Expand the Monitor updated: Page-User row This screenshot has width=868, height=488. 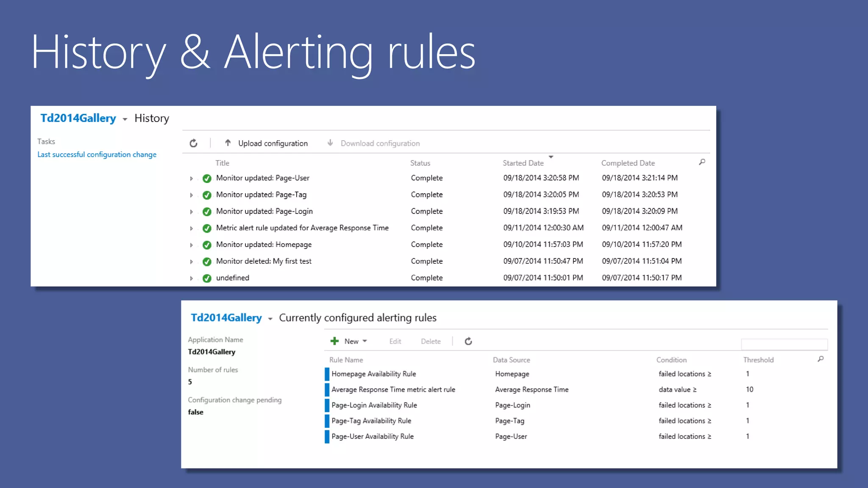pyautogui.click(x=191, y=179)
